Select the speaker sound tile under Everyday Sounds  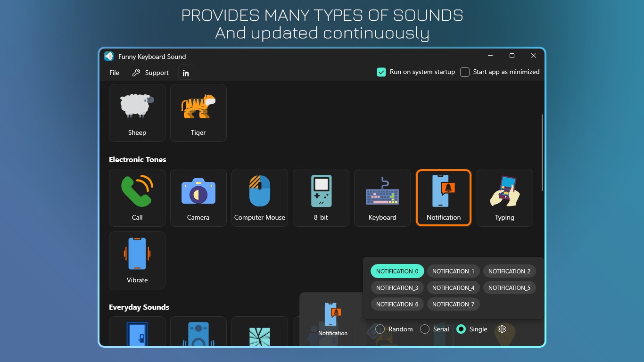coord(198,332)
